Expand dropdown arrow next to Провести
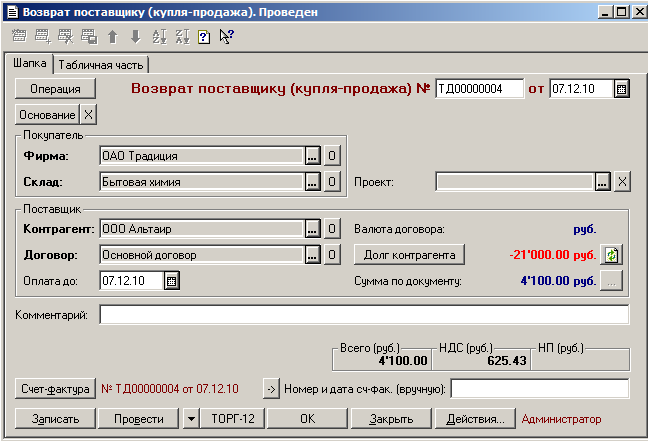The width and height of the screenshot is (648, 441). [x=190, y=418]
